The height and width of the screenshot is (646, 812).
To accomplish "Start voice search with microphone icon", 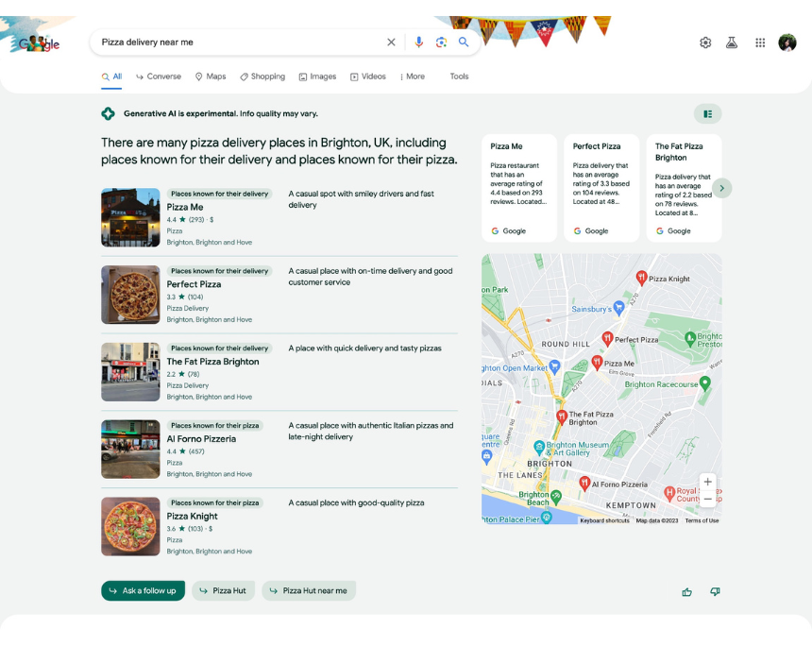I will (419, 42).
